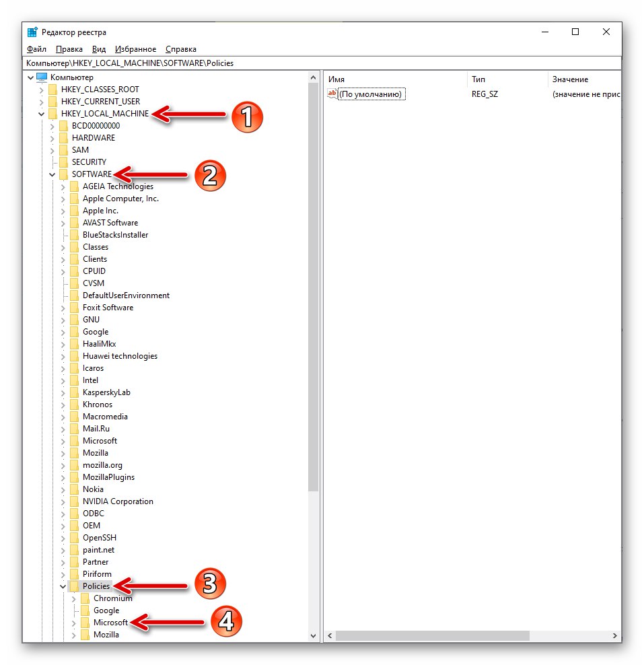The width and height of the screenshot is (644, 665).
Task: Expand the Apple Computer, Inc. key
Action: pyautogui.click(x=63, y=199)
